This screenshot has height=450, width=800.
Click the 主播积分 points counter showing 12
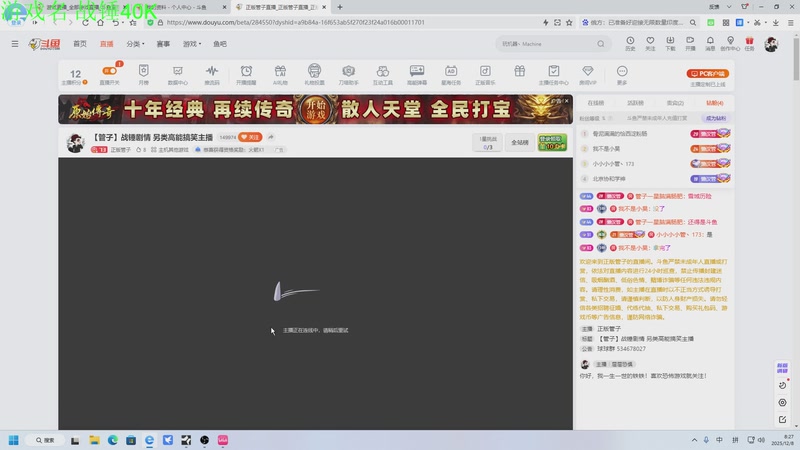click(75, 76)
